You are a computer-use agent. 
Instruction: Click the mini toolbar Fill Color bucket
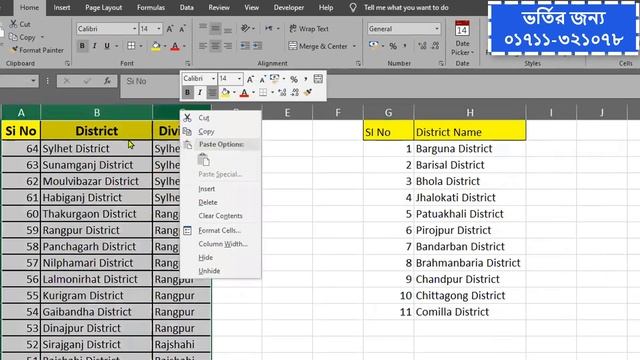[x=225, y=93]
